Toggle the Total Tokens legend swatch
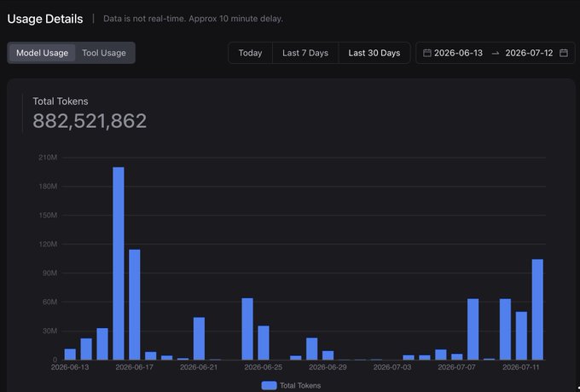The height and width of the screenshot is (392, 580). tap(269, 385)
